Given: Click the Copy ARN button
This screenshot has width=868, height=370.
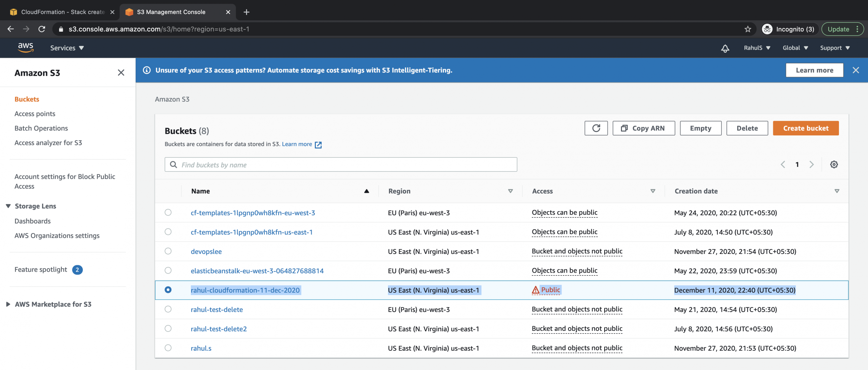Looking at the screenshot, I should pos(644,128).
